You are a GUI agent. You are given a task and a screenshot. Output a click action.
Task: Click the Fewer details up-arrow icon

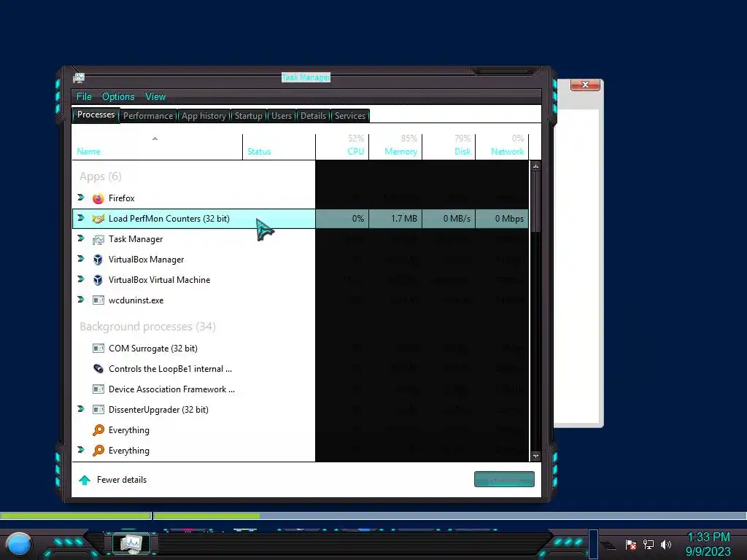(85, 480)
